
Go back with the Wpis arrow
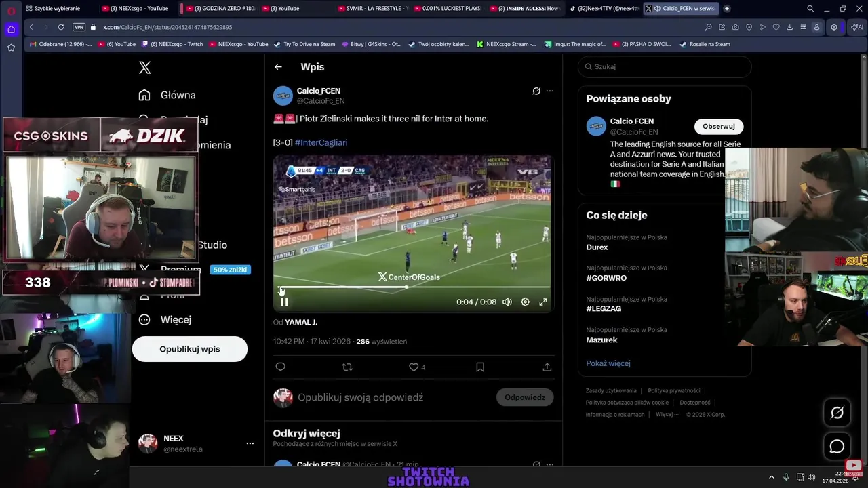[278, 67]
